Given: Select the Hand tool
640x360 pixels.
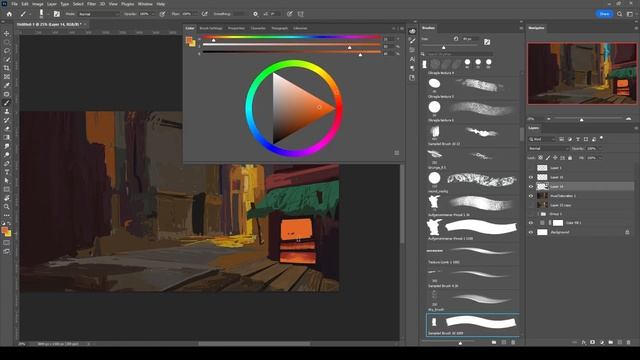Looking at the screenshot, I should point(7,198).
